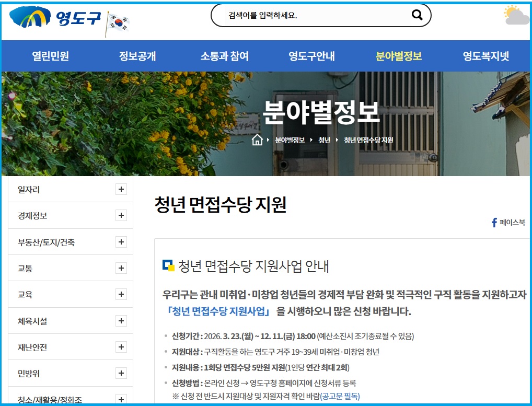Open the 영도구안내 menu

click(311, 56)
